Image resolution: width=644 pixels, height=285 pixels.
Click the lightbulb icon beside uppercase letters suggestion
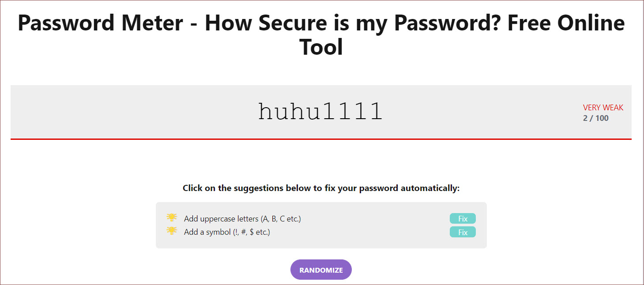coord(171,218)
